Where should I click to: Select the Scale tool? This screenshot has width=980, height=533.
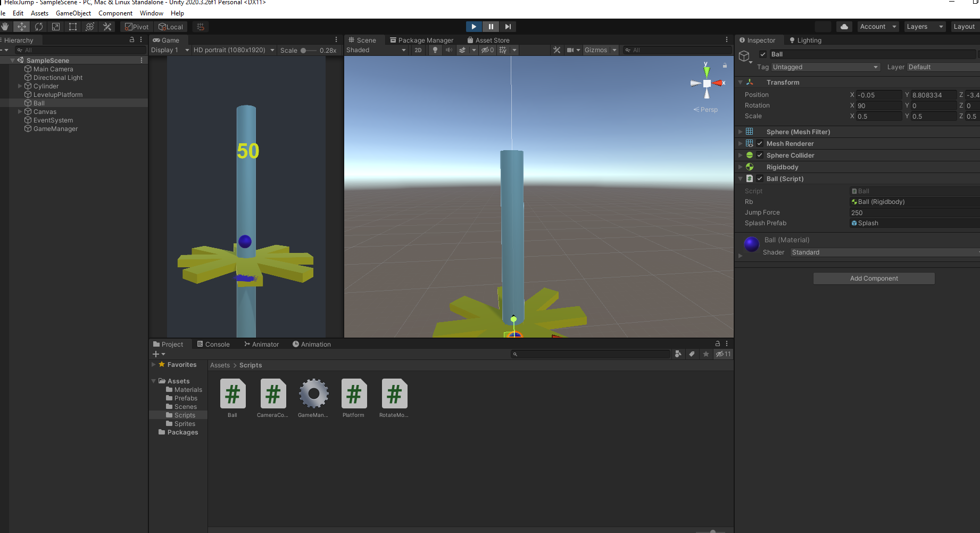coord(56,26)
